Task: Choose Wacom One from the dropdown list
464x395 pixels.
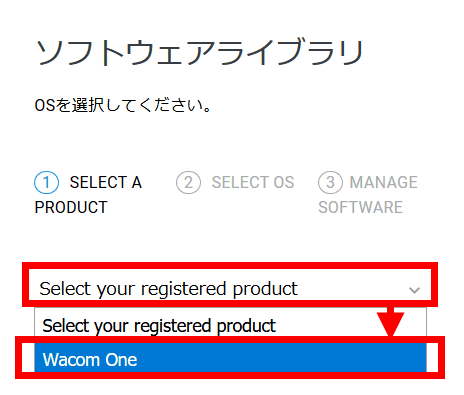Action: [230, 358]
